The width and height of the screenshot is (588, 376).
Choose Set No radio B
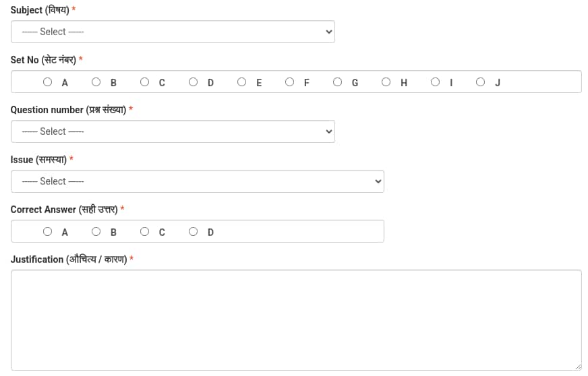click(96, 82)
